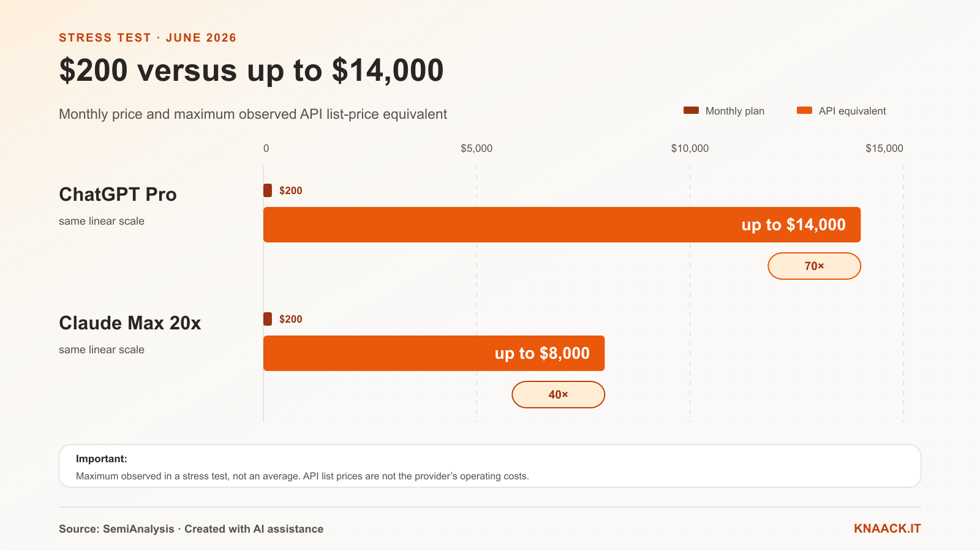The width and height of the screenshot is (980, 551).
Task: Select the Claude Max 20x $200 bar marker
Action: click(x=268, y=319)
